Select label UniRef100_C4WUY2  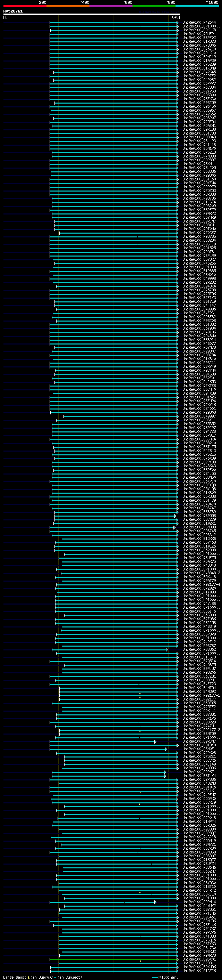tap(199, 906)
